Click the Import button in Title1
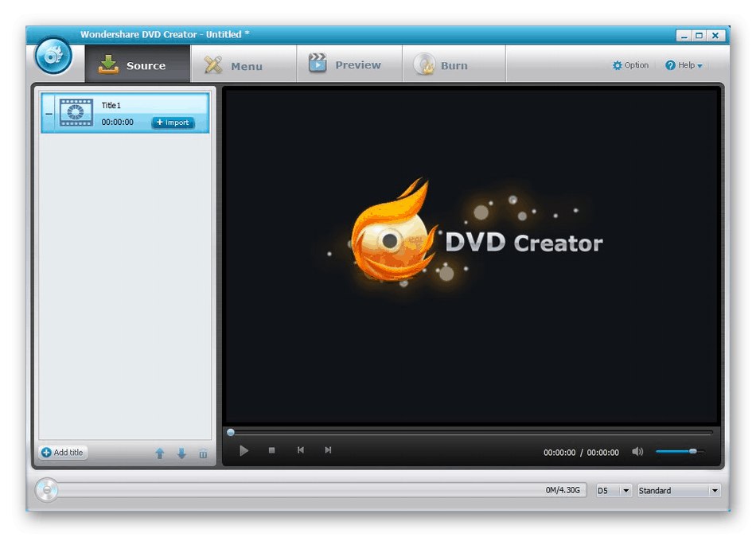 (173, 123)
